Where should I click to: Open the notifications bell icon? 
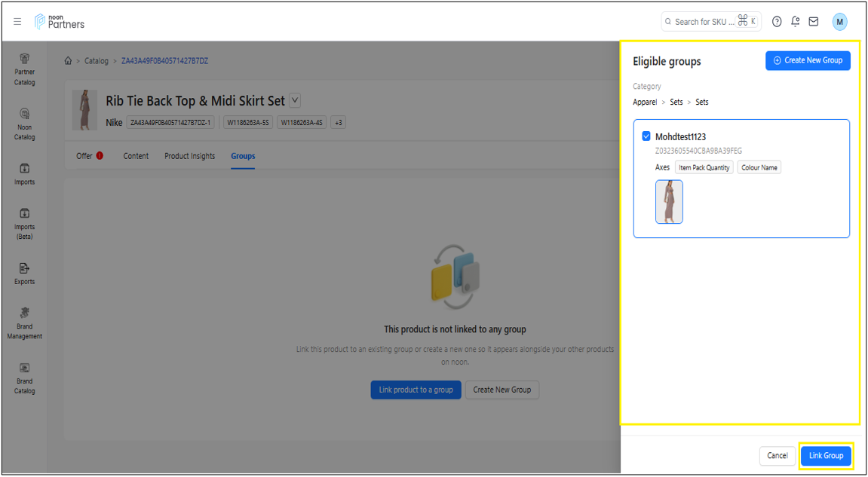795,22
